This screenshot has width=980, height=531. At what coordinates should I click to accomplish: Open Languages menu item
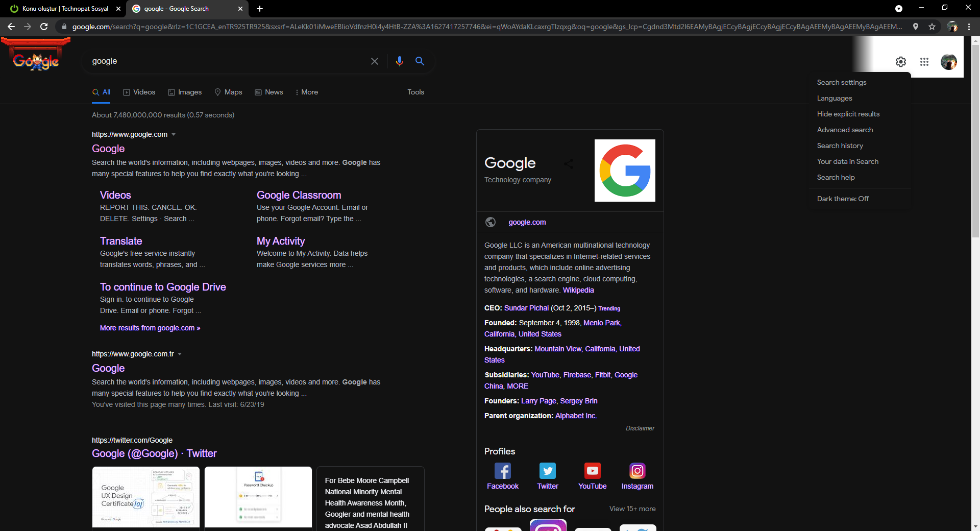click(x=835, y=98)
